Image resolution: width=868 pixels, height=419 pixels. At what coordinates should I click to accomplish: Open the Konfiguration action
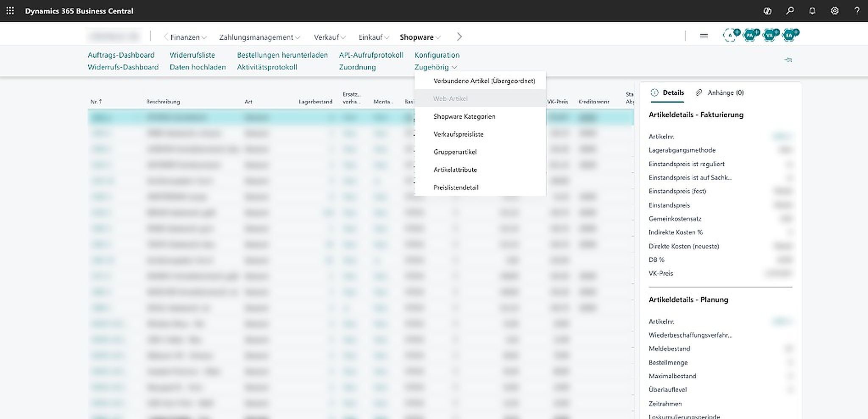point(437,55)
